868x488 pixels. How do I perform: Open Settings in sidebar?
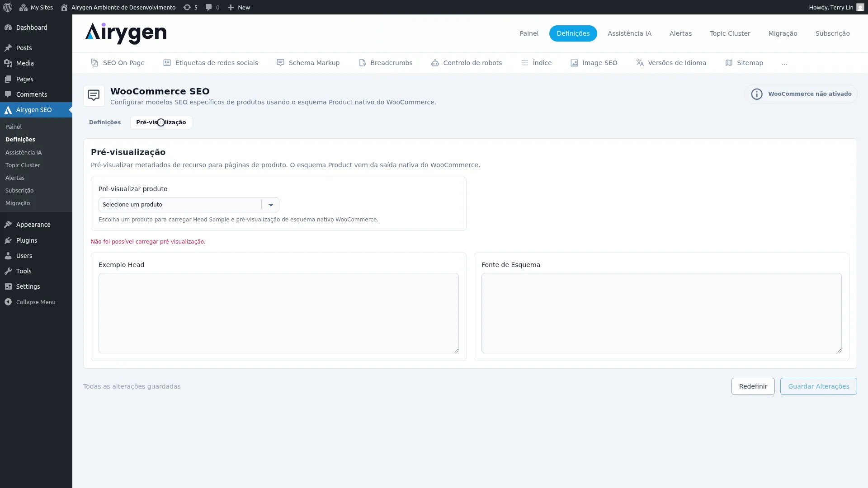(36, 286)
